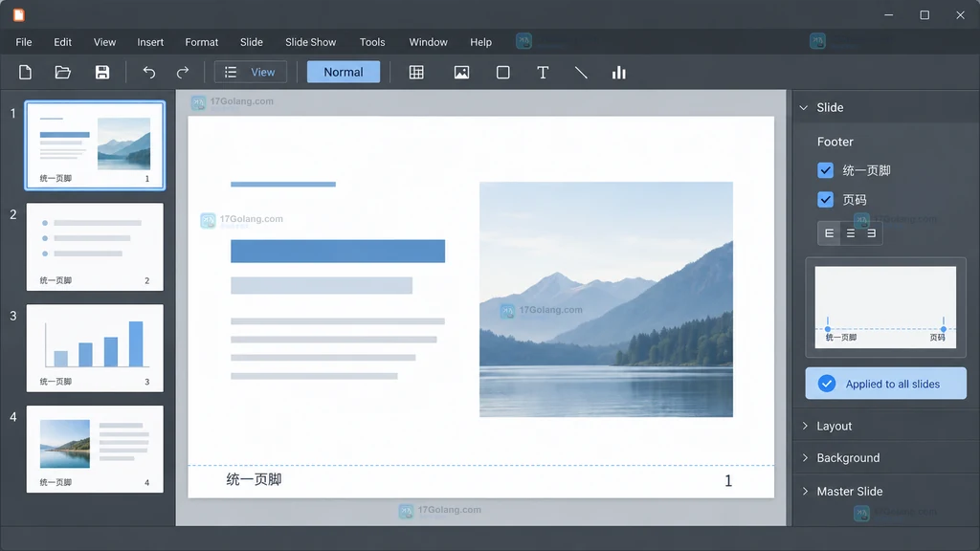The width and height of the screenshot is (980, 551).
Task: Open the Help menu
Action: click(480, 42)
